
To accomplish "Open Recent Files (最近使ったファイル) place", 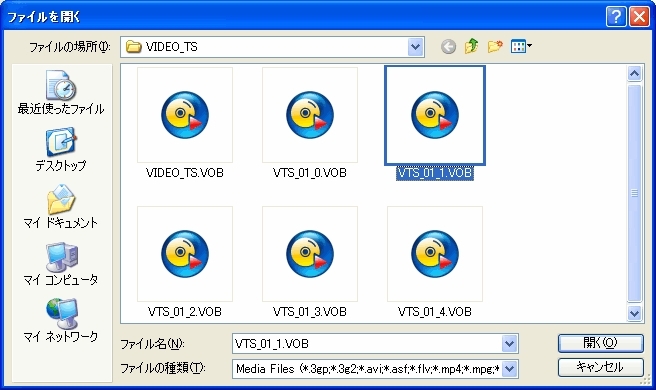I will (61, 93).
